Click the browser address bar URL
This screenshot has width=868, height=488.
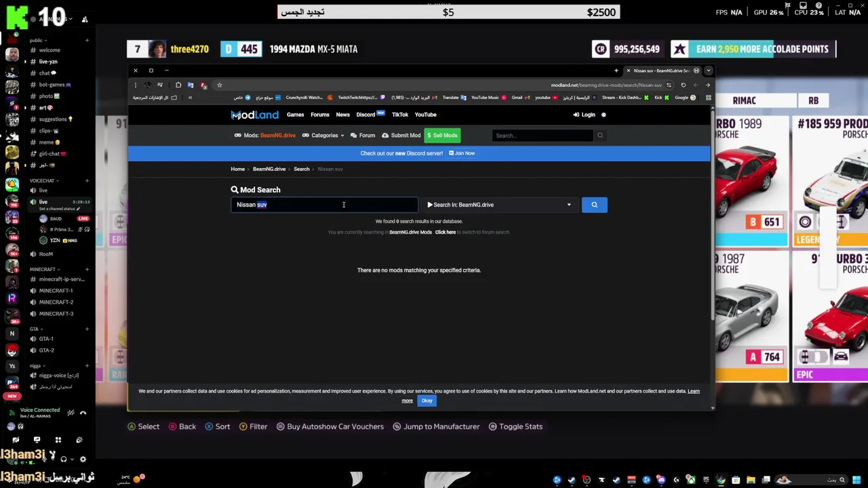click(x=606, y=85)
